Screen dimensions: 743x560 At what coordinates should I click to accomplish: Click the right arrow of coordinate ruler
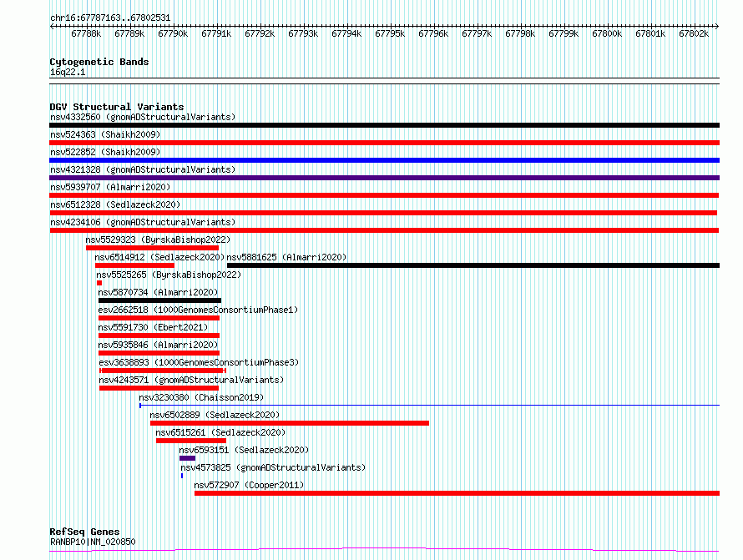717,26
